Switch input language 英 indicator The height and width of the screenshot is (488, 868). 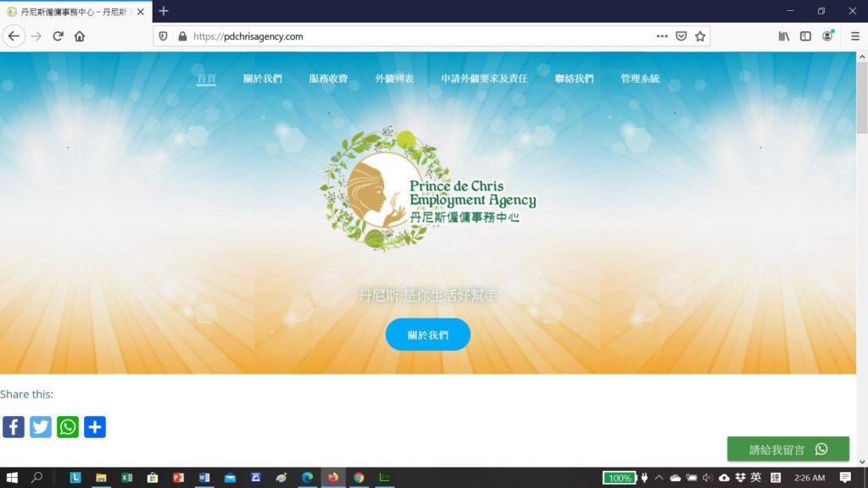756,478
